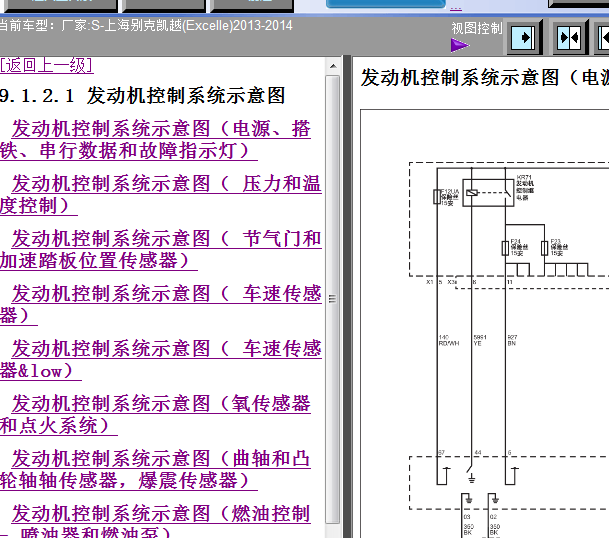Click the wire label 140 RD/WH

[x=449, y=340]
